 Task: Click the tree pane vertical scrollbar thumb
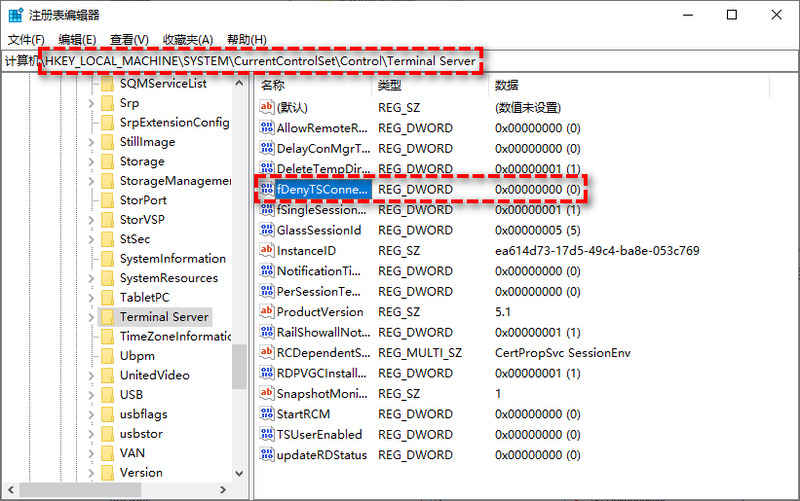tap(239, 366)
